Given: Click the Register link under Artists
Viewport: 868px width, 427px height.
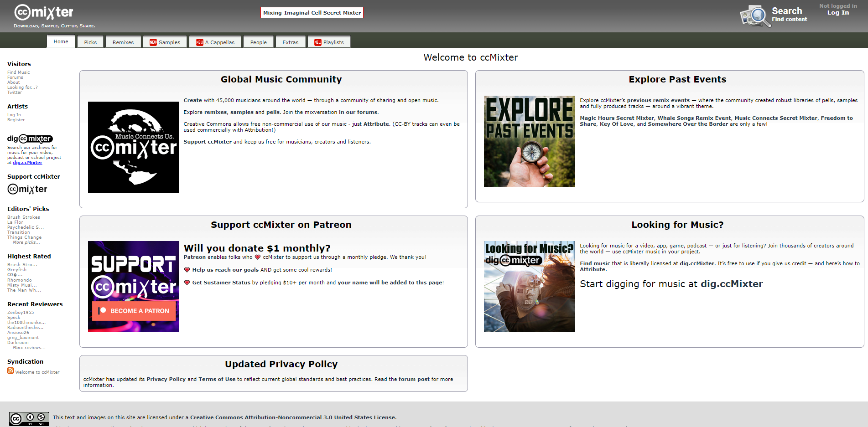Looking at the screenshot, I should tap(16, 120).
